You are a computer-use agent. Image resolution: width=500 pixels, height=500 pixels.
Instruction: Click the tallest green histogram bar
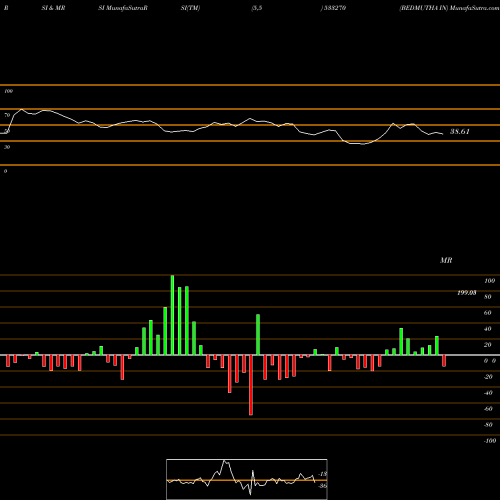172,315
